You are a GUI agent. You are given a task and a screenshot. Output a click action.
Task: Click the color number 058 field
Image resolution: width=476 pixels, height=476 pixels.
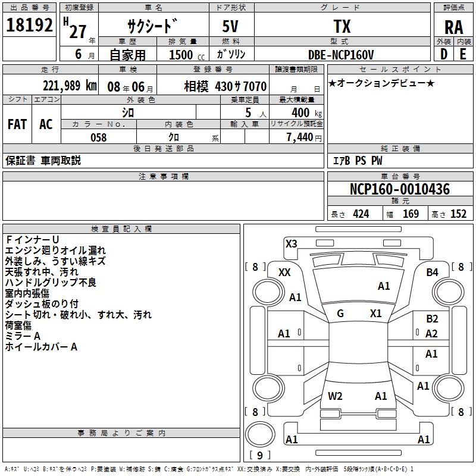pyautogui.click(x=99, y=137)
